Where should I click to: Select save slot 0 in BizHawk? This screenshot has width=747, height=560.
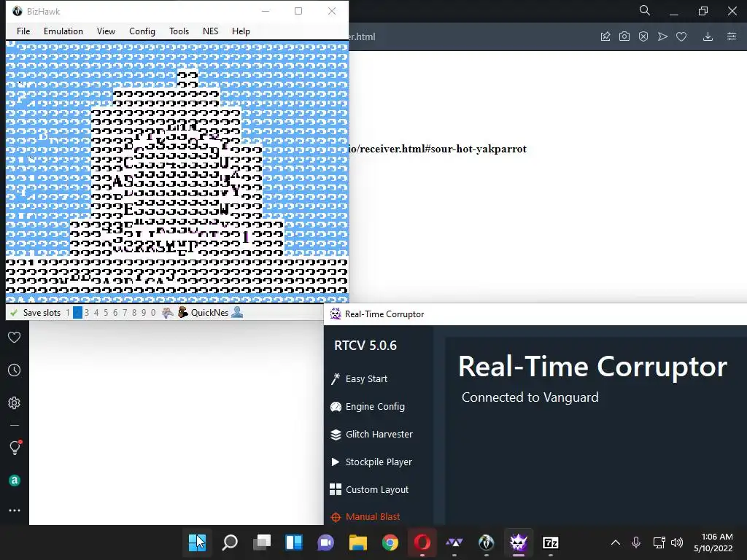[153, 312]
